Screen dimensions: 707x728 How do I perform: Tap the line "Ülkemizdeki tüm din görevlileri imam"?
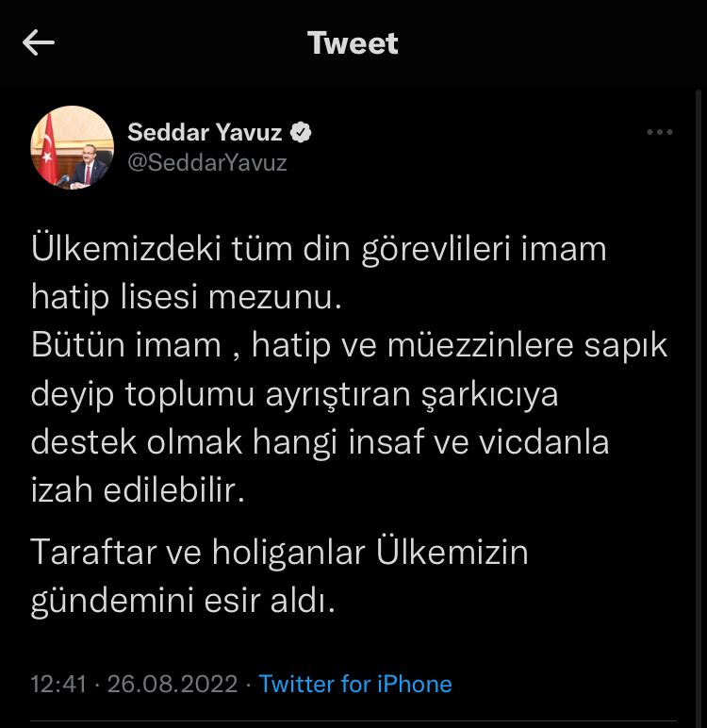319,250
